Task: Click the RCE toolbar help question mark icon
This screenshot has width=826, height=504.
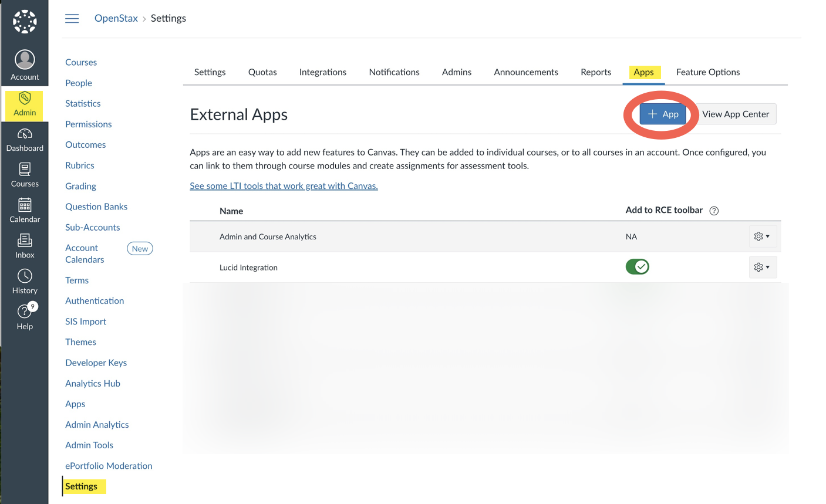Action: pyautogui.click(x=714, y=210)
